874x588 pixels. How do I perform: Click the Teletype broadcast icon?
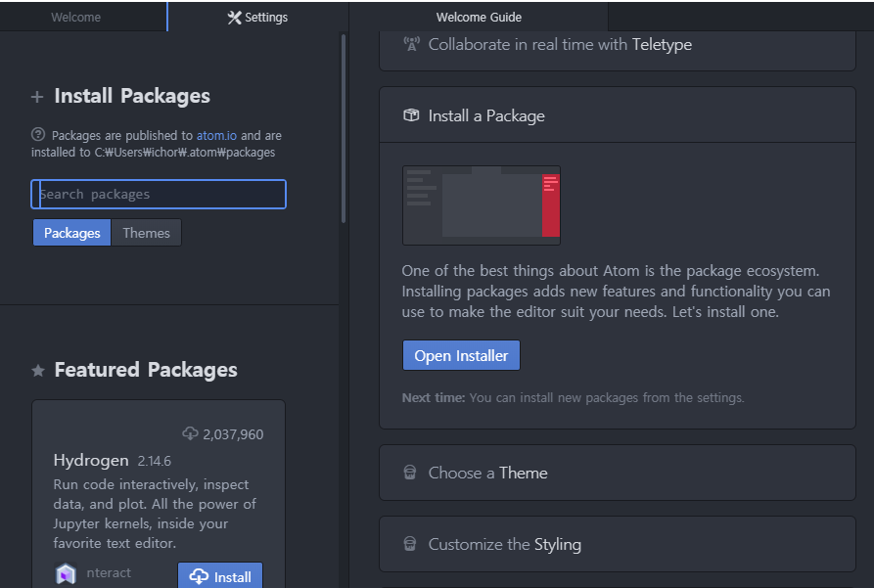(x=411, y=44)
